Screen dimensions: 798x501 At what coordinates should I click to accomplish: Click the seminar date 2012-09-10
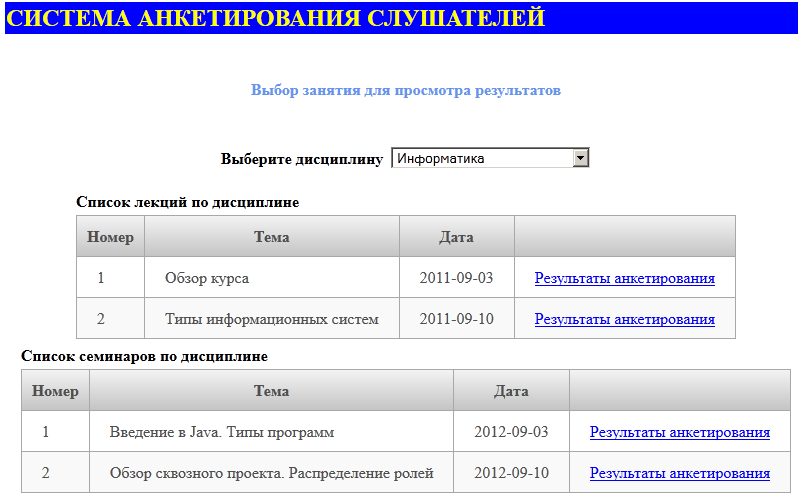[x=511, y=473]
